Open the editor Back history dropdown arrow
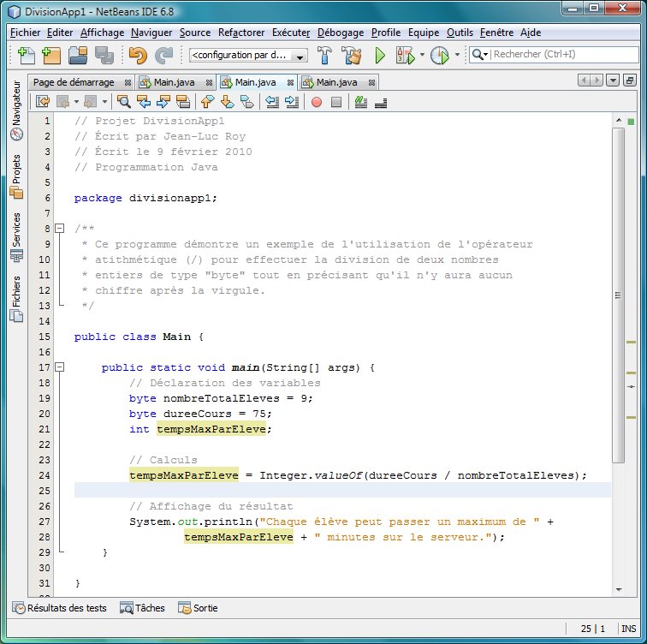The image size is (647, 644). coord(76,102)
